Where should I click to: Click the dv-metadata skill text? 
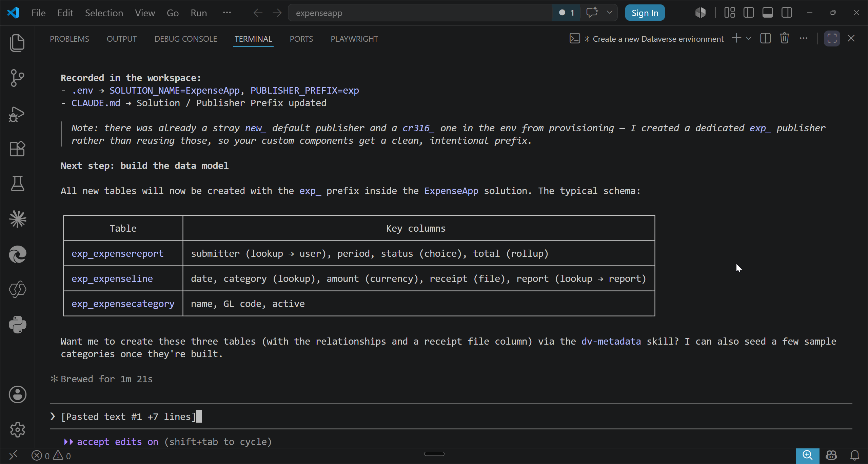pyautogui.click(x=611, y=341)
